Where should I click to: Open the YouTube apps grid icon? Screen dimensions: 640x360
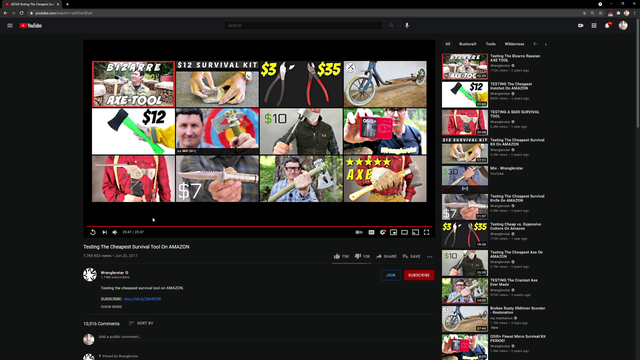[594, 25]
